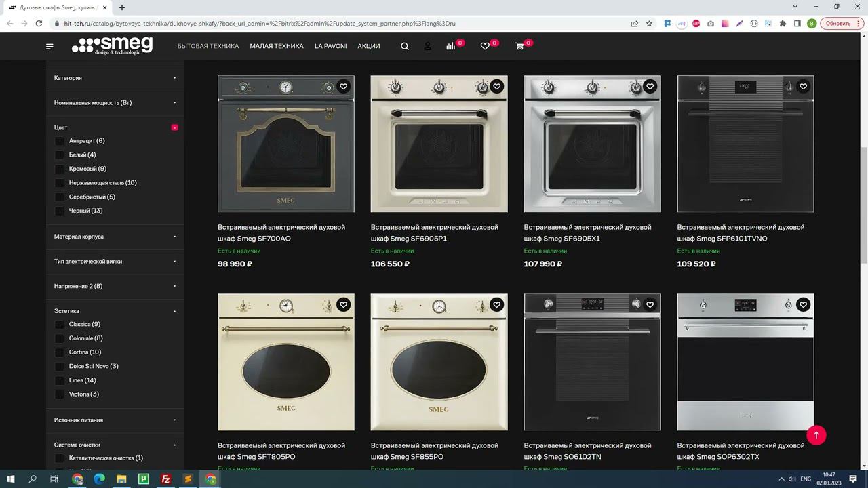Collapse the Эстетика filter section

point(115,311)
